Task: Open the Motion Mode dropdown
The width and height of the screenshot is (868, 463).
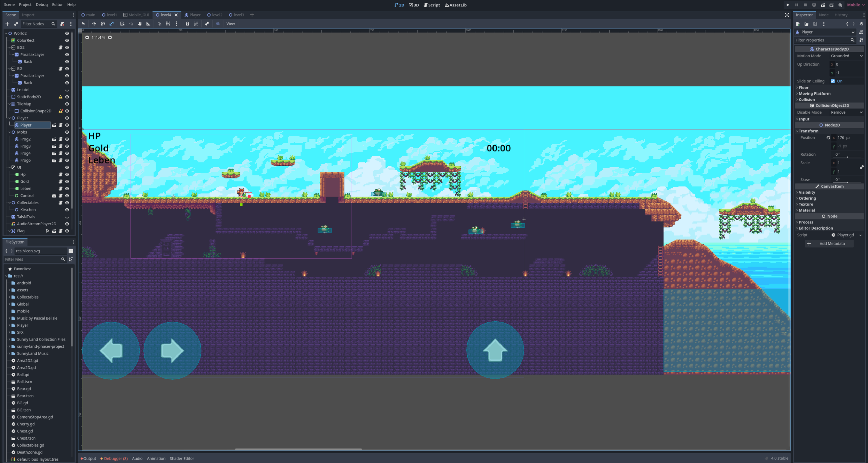Action: (846, 56)
